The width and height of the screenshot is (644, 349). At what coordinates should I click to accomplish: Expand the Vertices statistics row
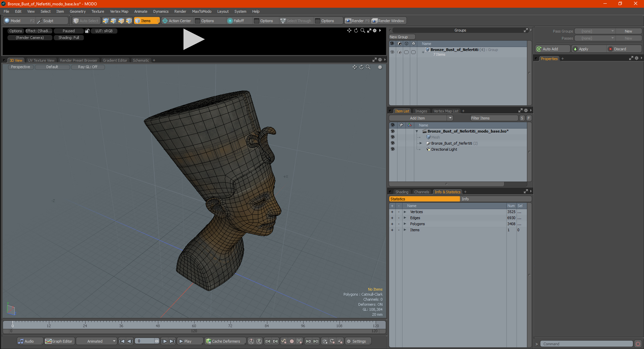405,212
